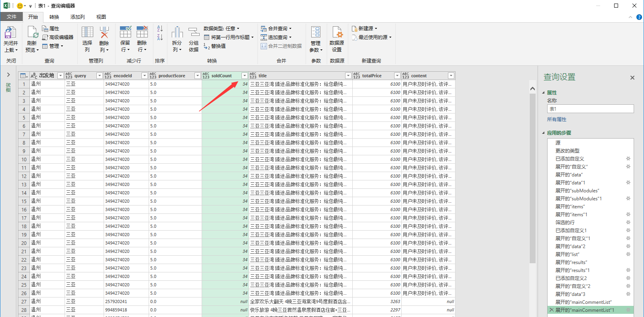Click the 选择列 choose columns icon

pyautogui.click(x=87, y=32)
